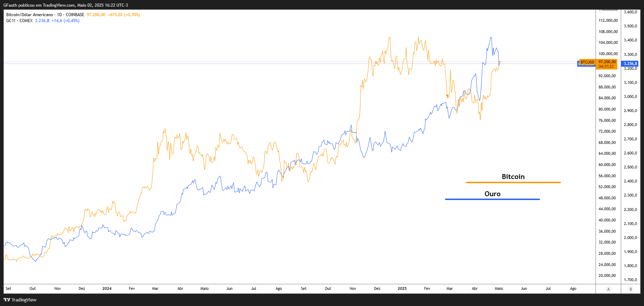The width and height of the screenshot is (644, 306).
Task: Click the 44.000,00 price axis label
Action: click(x=607, y=209)
